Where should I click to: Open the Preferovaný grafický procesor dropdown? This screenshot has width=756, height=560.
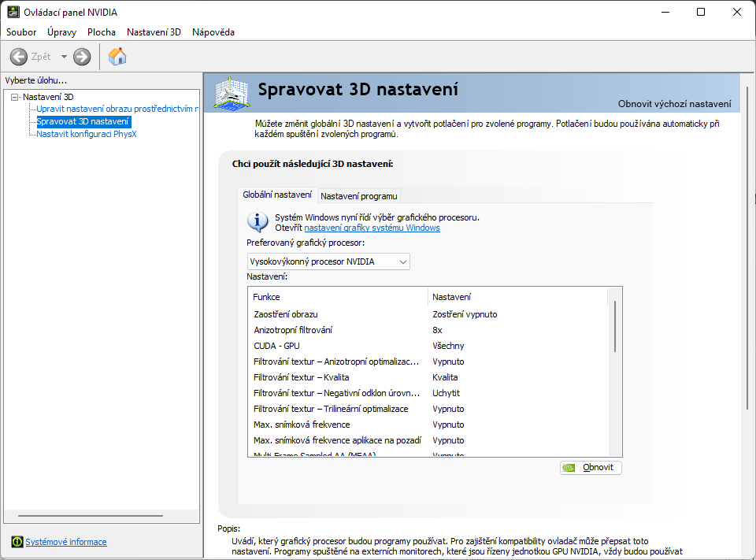[328, 261]
